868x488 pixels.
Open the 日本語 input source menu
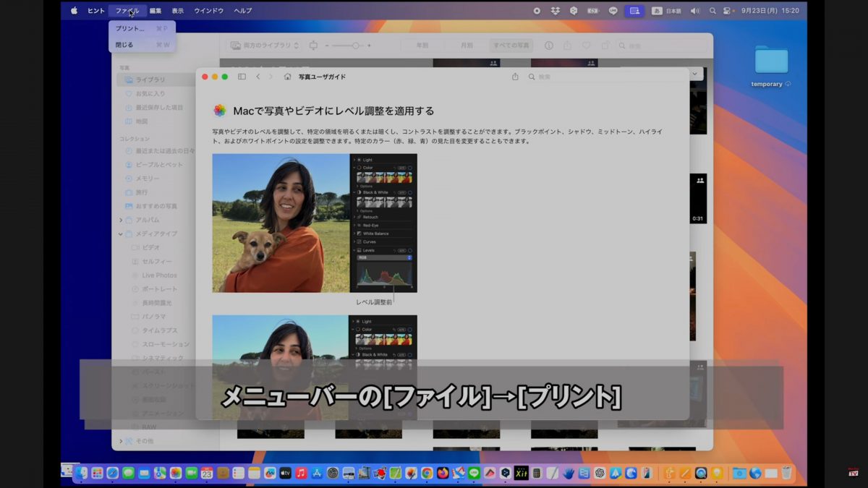point(667,11)
